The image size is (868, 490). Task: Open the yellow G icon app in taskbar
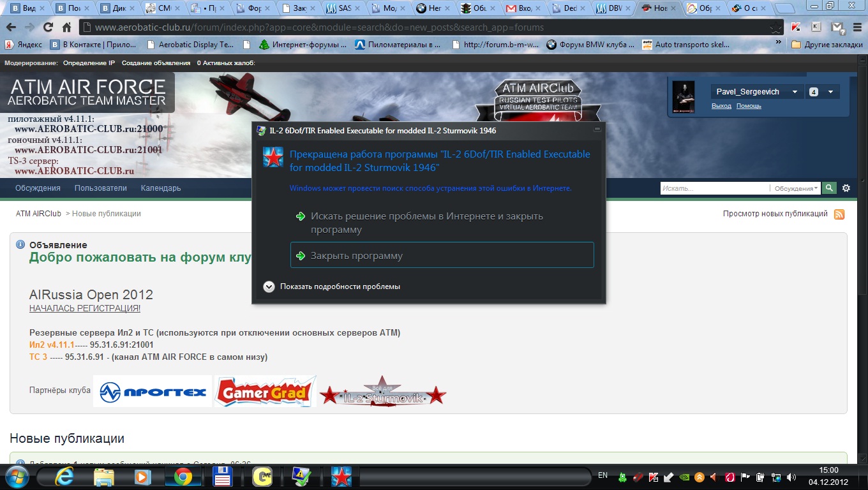click(x=261, y=477)
